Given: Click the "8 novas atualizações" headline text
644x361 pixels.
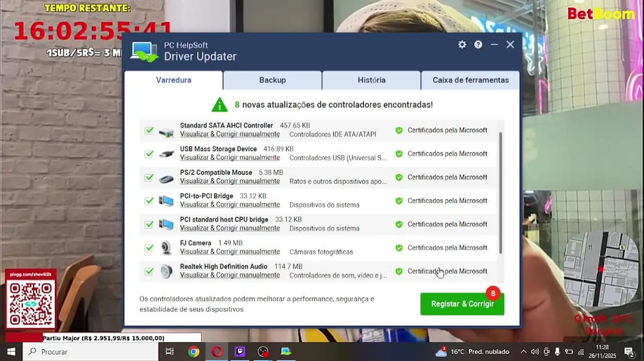Looking at the screenshot, I should tap(334, 105).
